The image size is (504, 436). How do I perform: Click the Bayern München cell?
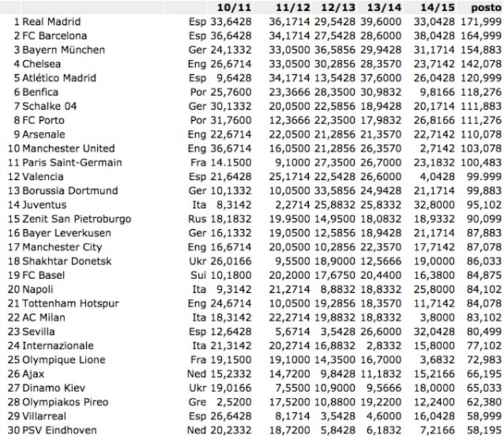[x=64, y=50]
